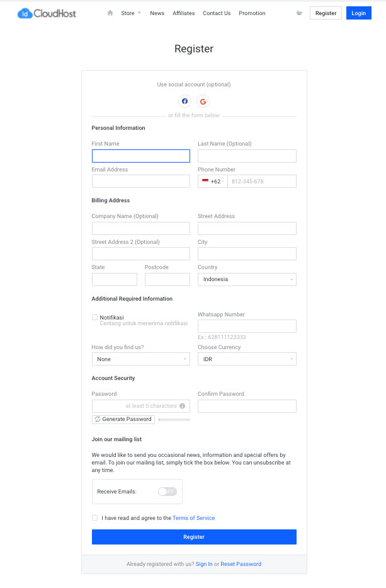386x588 pixels.
Task: Sign up with the Facebook icon
Action: click(184, 101)
